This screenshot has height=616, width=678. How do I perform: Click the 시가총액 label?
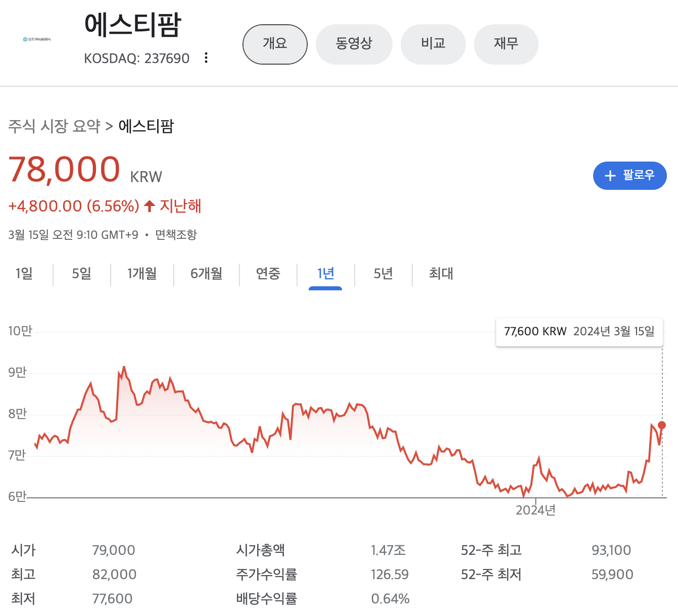pyautogui.click(x=261, y=550)
